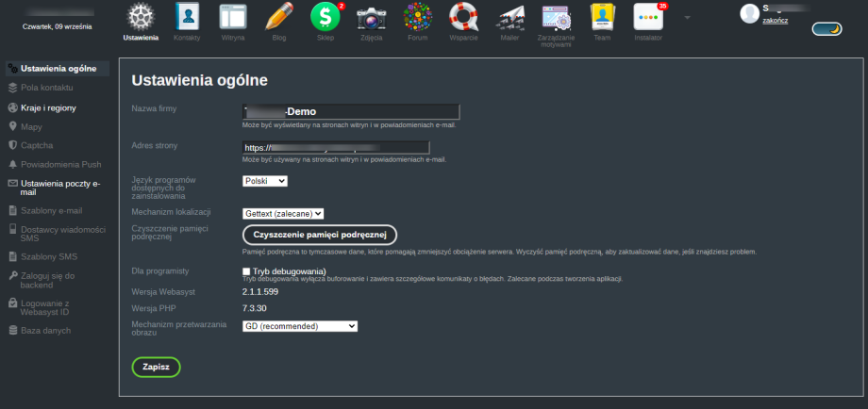
Task: Open the Mailer paper plane app
Action: click(x=509, y=17)
